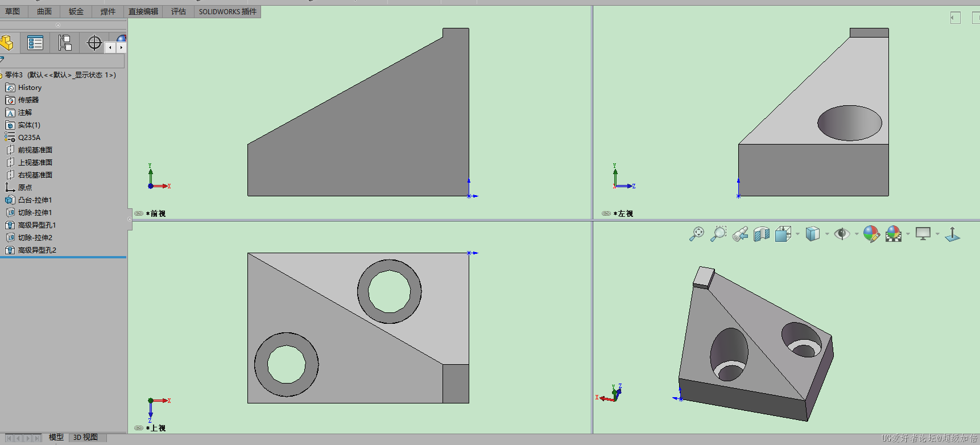Expand the Hide/Show Items dropdown arrow
The image size is (980, 445).
click(857, 234)
